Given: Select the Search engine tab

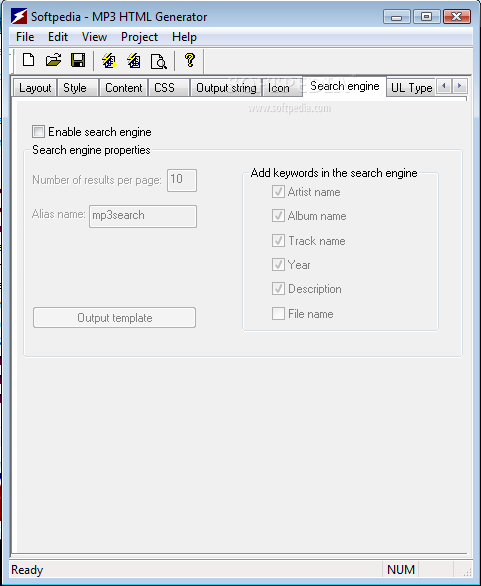Looking at the screenshot, I should coord(345,86).
